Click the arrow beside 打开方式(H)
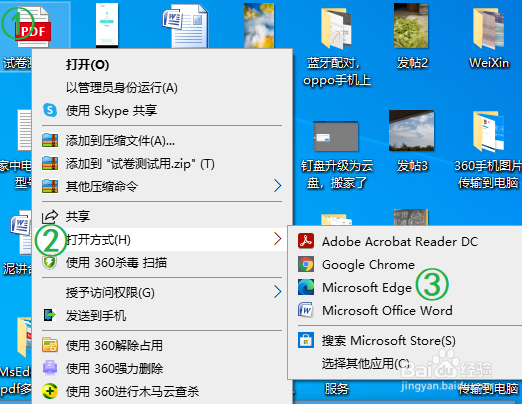522x404 pixels. pos(277,239)
